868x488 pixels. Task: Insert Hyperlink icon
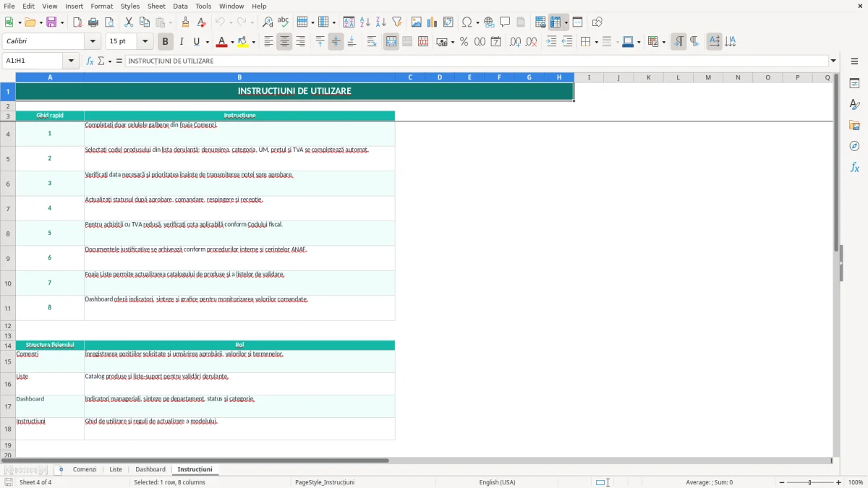[x=489, y=22]
